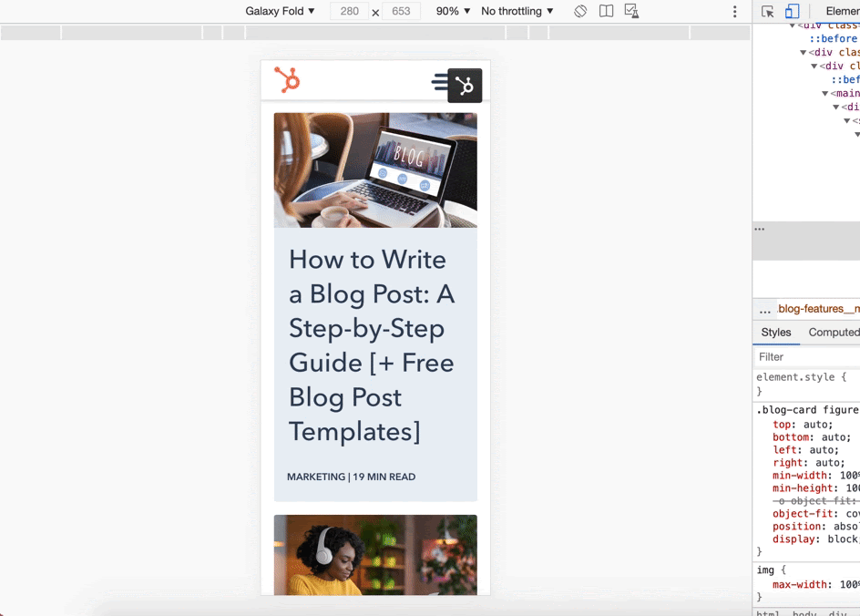
Task: Open the hamburger navigation menu
Action: 439,82
